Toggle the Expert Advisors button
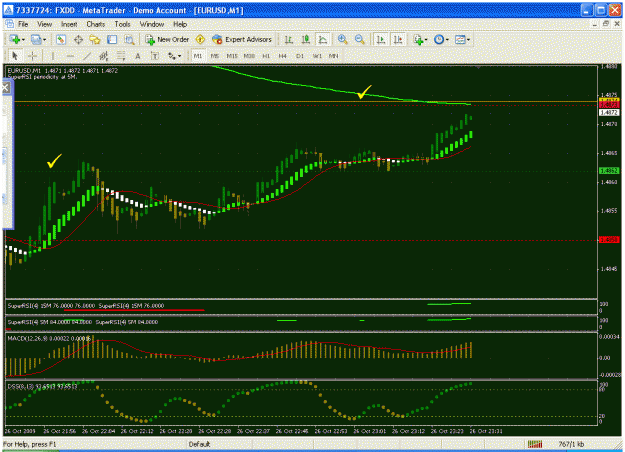 coord(242,39)
